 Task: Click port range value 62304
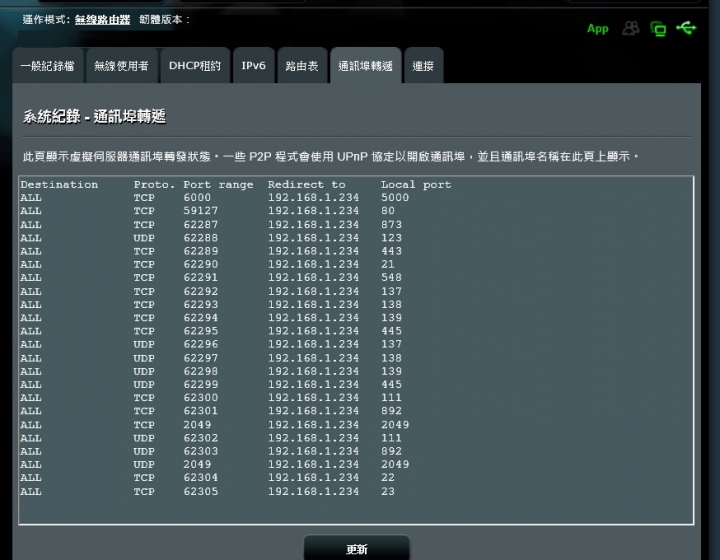coord(201,478)
